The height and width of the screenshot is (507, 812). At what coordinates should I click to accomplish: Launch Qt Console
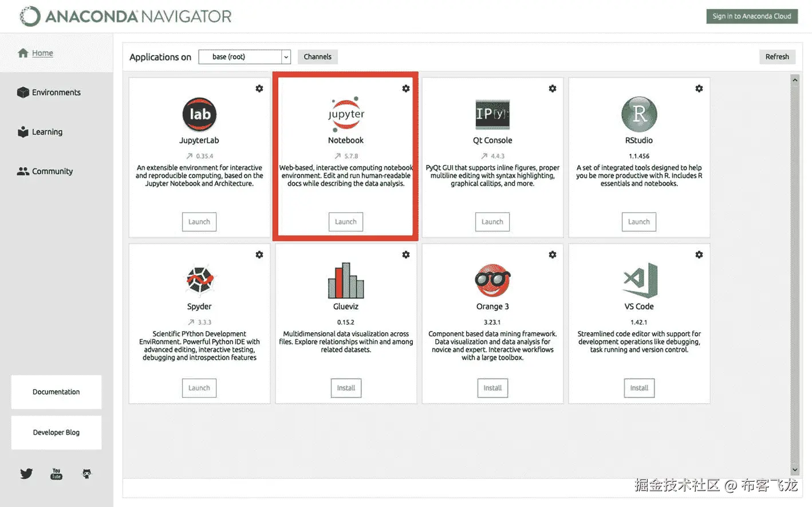(492, 222)
